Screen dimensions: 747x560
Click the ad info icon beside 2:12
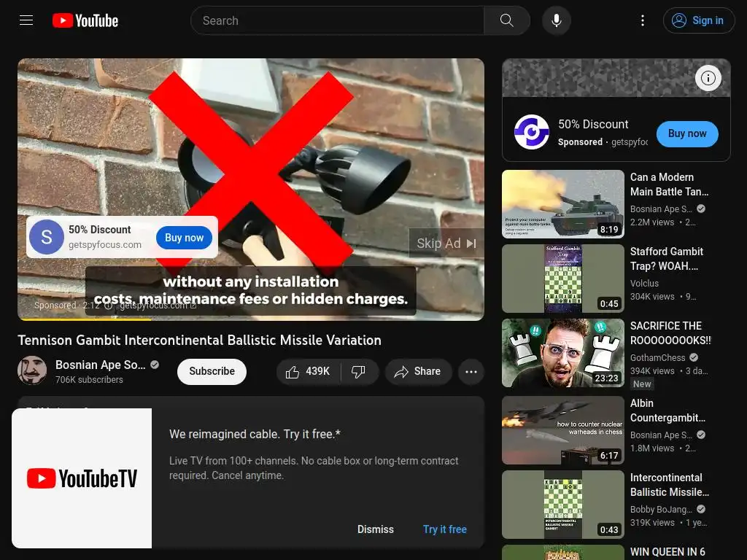point(109,306)
